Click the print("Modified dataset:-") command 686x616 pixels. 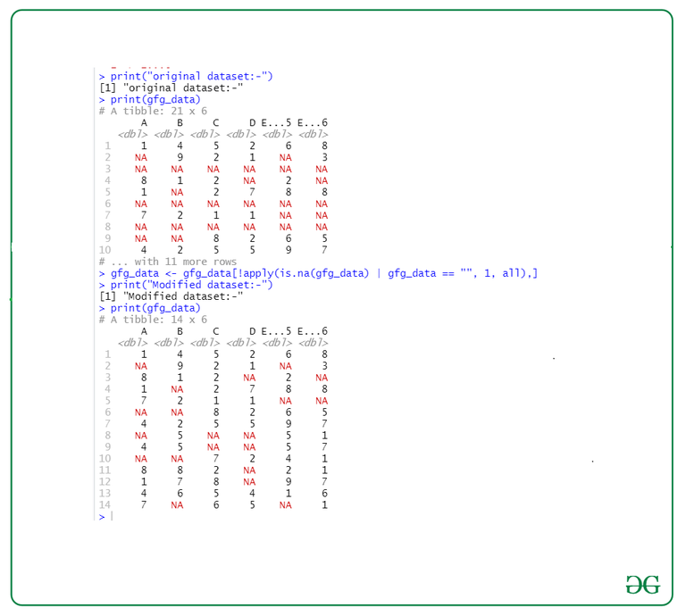coord(186,285)
